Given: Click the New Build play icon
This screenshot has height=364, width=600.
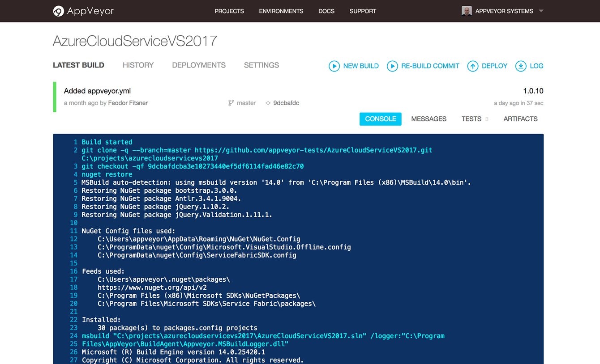Looking at the screenshot, I should pos(334,66).
